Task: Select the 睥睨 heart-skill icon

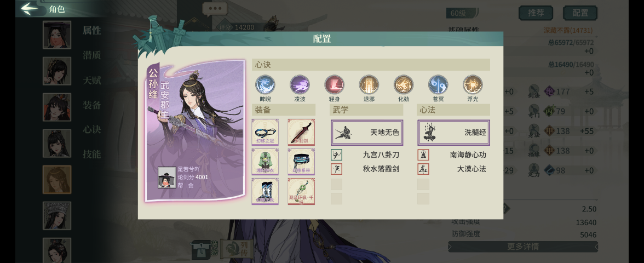Action: point(265,84)
